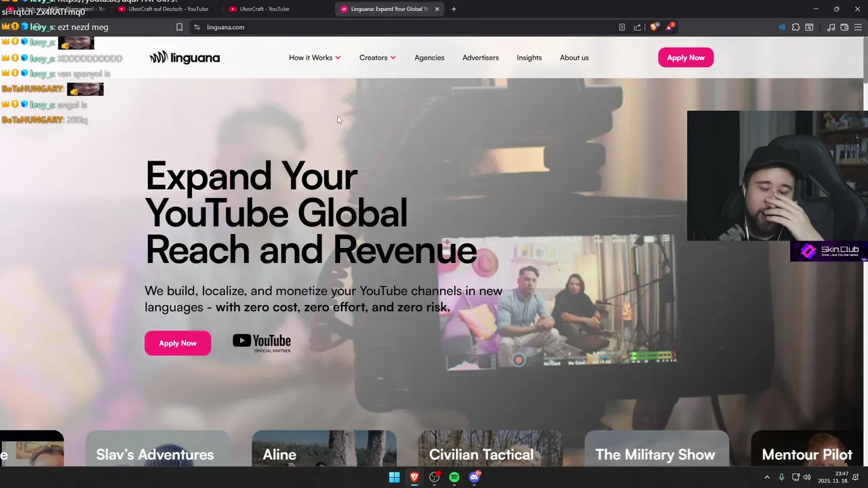Select the Slav's Adventures card
Screen dimensions: 868x488
[157, 449]
